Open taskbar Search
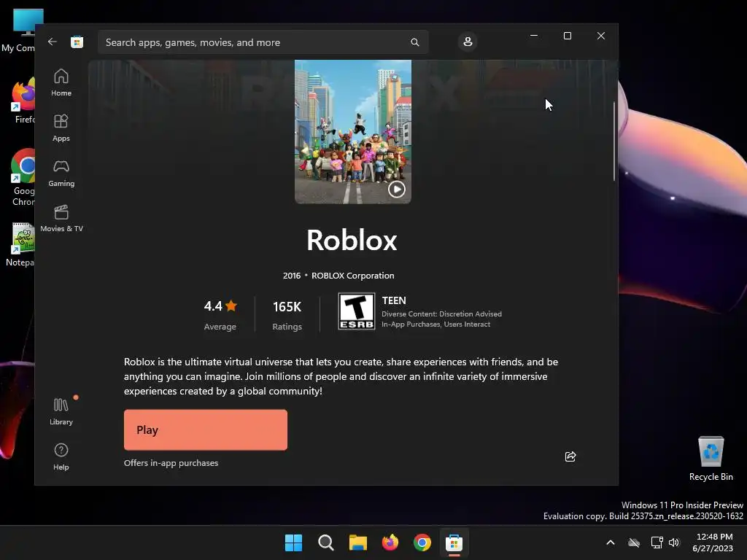The width and height of the screenshot is (747, 560). click(326, 542)
